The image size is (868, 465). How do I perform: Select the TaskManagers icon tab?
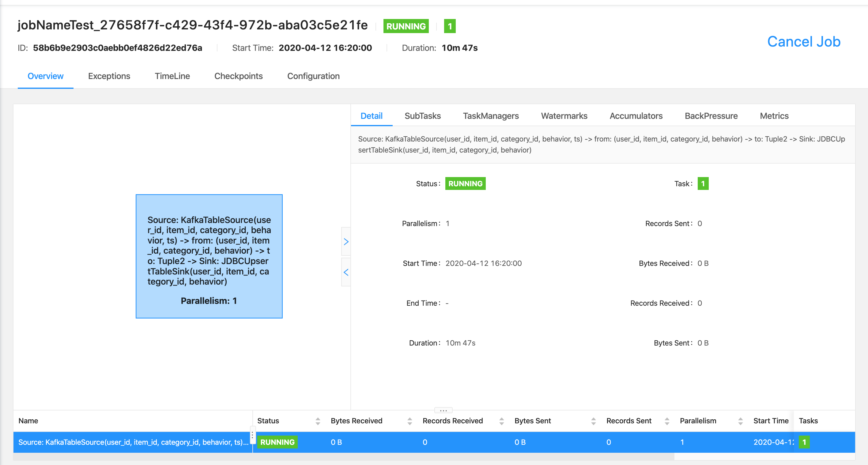coord(491,115)
